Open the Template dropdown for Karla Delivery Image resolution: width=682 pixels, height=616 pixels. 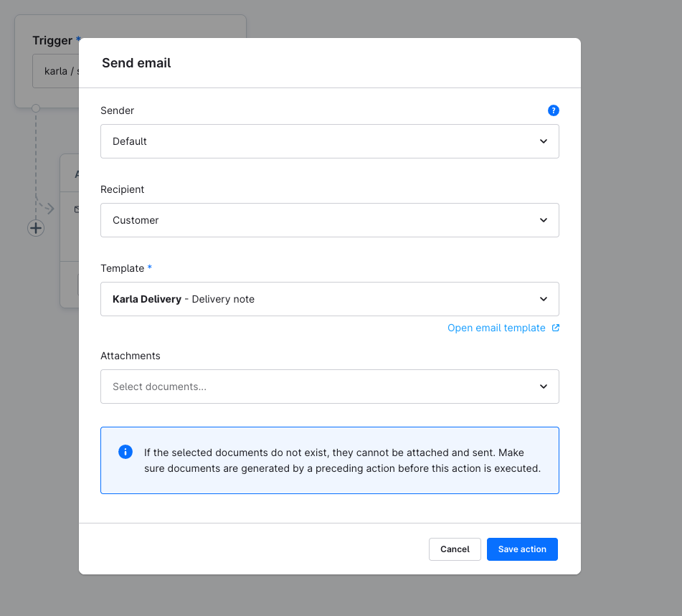click(x=330, y=299)
